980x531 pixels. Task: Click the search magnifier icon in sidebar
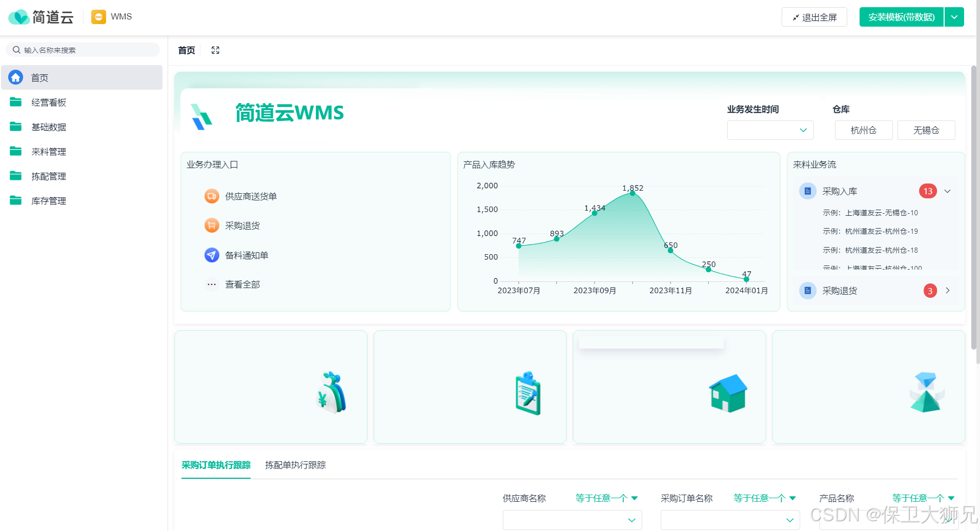[x=16, y=50]
